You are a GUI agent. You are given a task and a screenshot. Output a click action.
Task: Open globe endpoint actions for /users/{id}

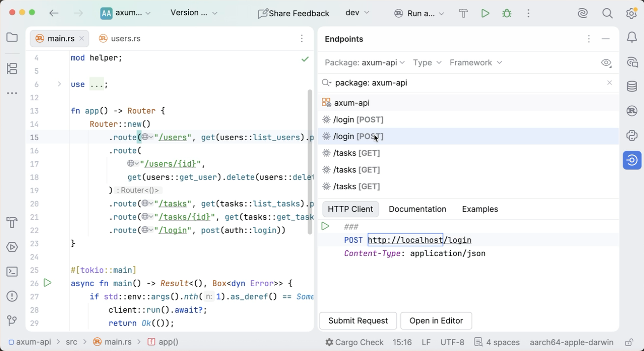click(x=133, y=164)
